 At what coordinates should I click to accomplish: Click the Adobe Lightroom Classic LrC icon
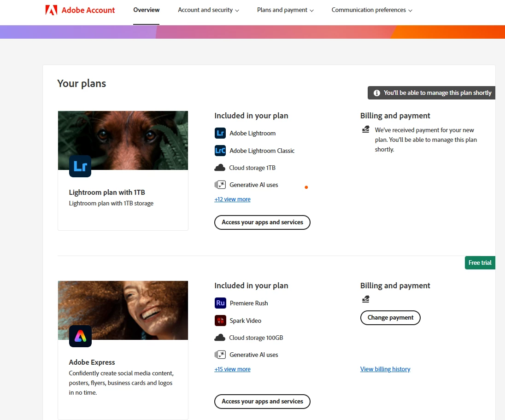(x=220, y=151)
